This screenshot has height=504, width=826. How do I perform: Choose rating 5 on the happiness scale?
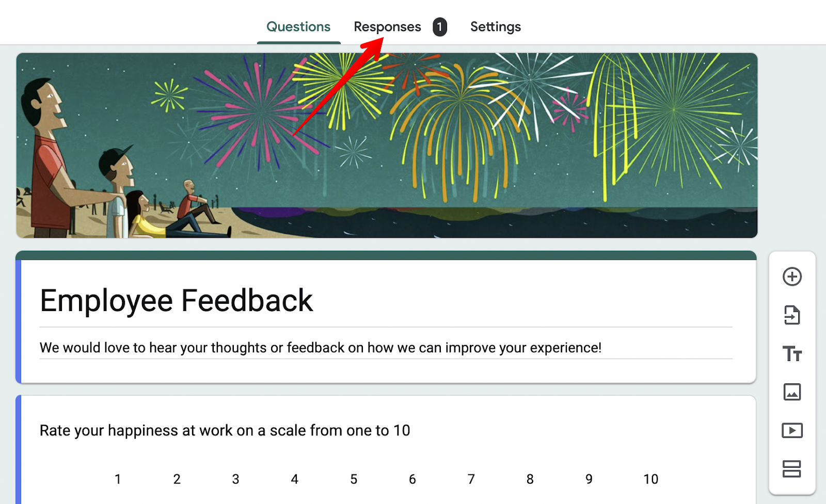click(x=354, y=479)
